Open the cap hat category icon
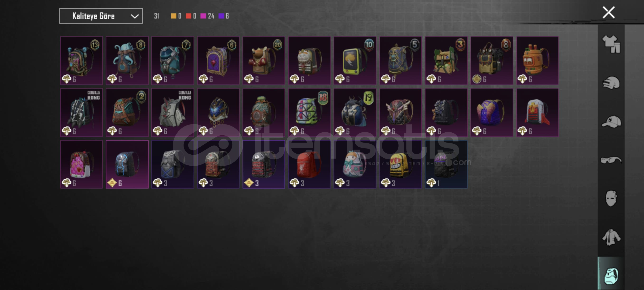 (611, 121)
